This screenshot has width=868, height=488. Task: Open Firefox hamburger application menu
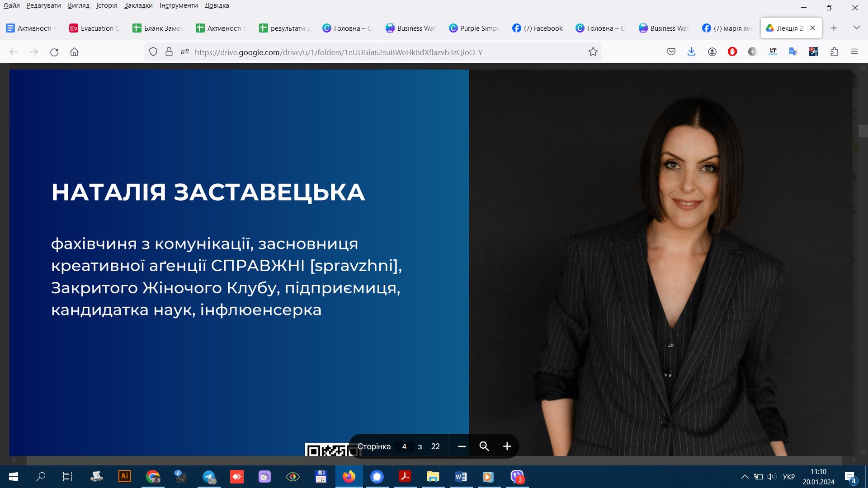click(854, 52)
